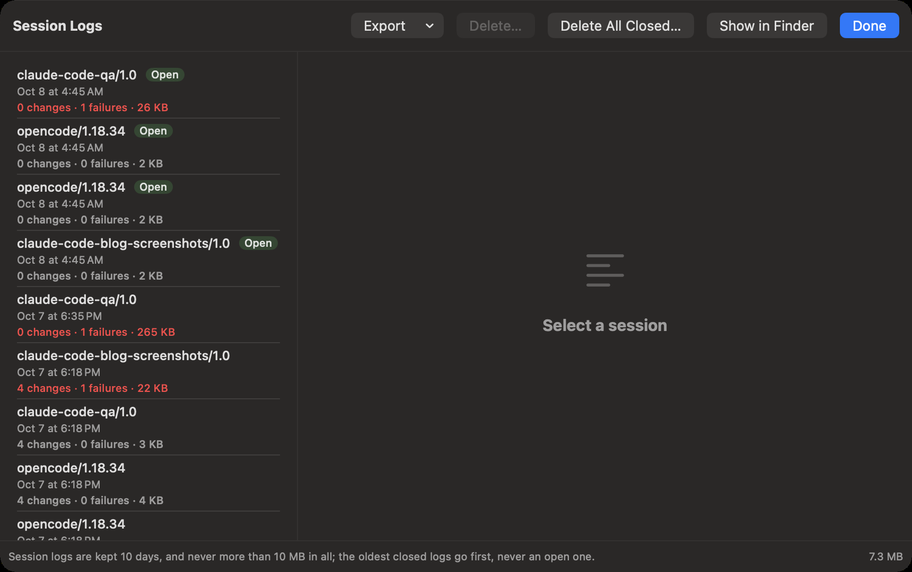Click the Export button label

click(x=384, y=26)
